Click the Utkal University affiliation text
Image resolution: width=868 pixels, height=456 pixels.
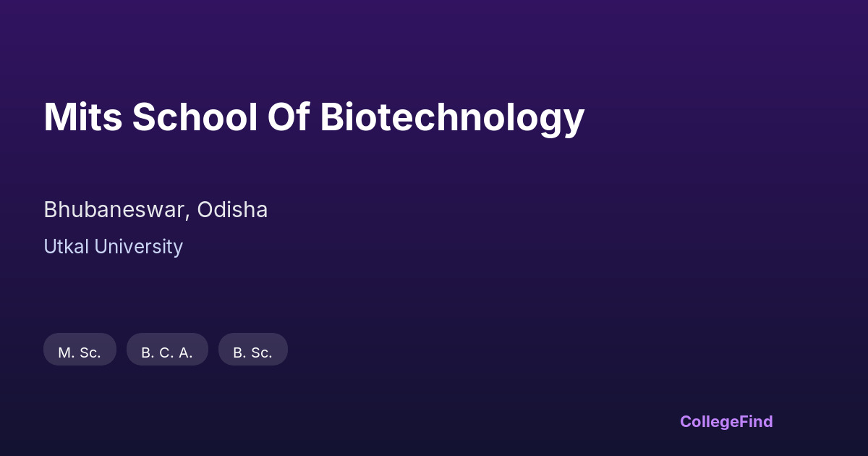coord(113,247)
